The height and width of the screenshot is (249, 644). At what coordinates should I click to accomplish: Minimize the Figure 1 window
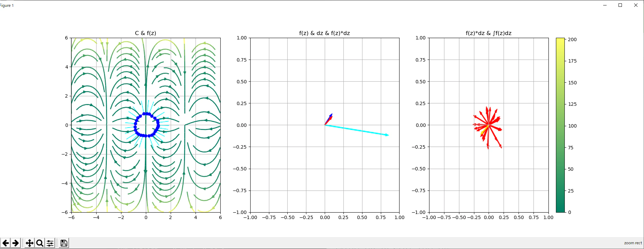[605, 5]
